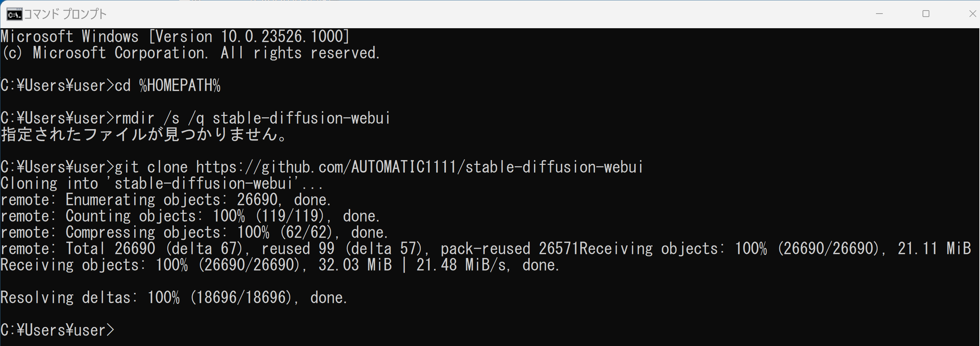Click the cd %HOMEPATH% command line
The width and height of the screenshot is (980, 346).
pyautogui.click(x=110, y=85)
